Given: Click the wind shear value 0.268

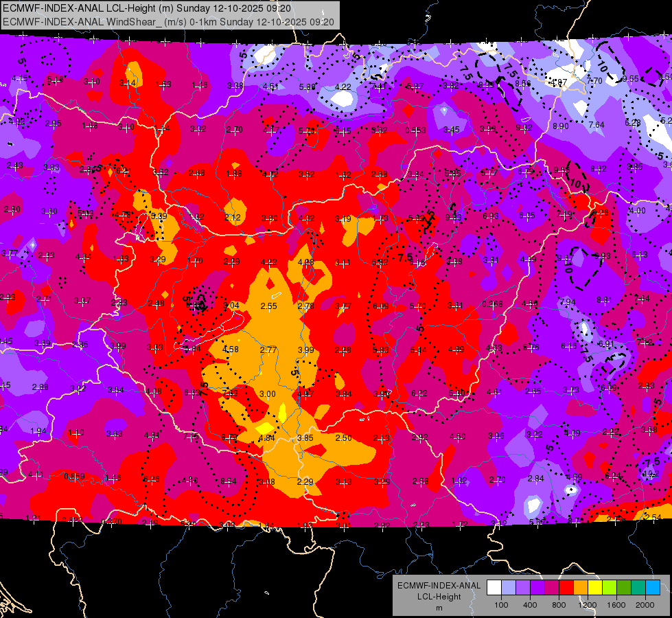Looking at the screenshot, I should point(492,304).
